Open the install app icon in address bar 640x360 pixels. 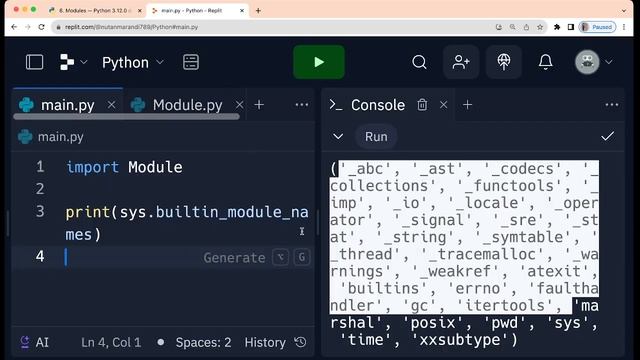(x=498, y=27)
